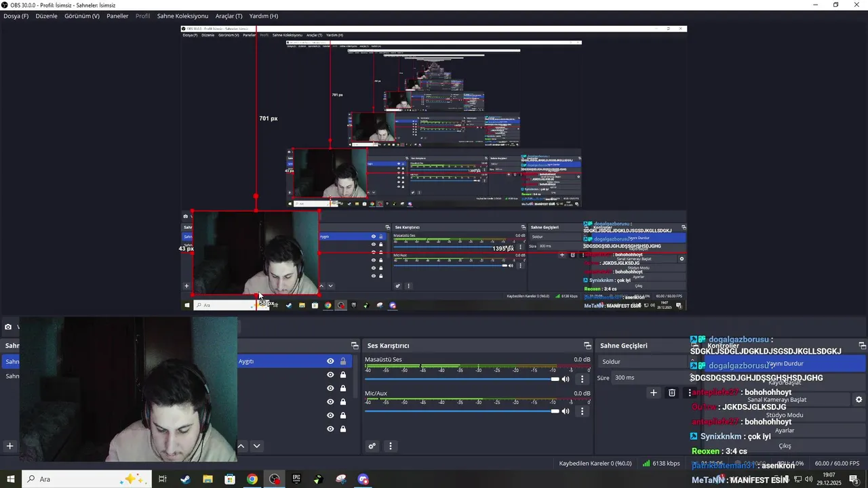Toggle visibility of the bottom-most source row
This screenshot has width=868, height=488.
(330, 429)
